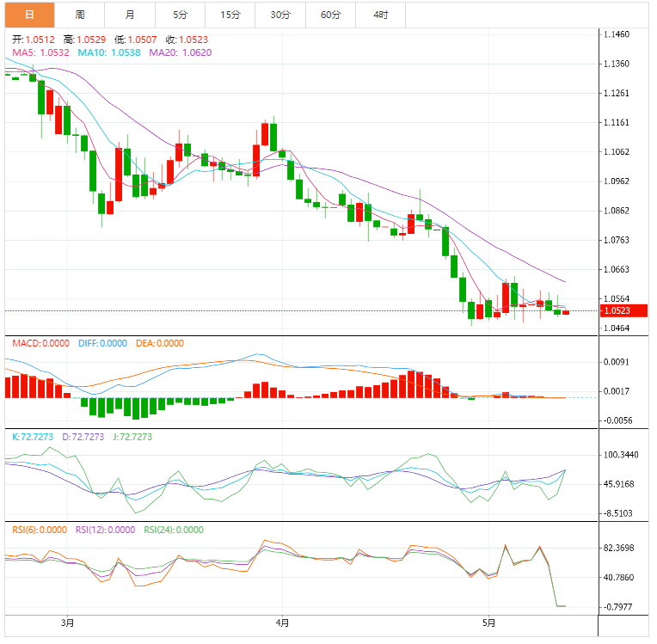Click the 0.0091 MACD axis label
657x644 pixels.
[617, 362]
